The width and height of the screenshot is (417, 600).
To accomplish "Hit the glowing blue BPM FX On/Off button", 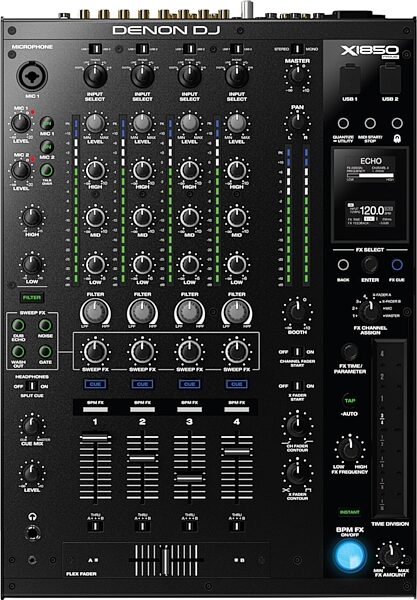I will point(350,556).
